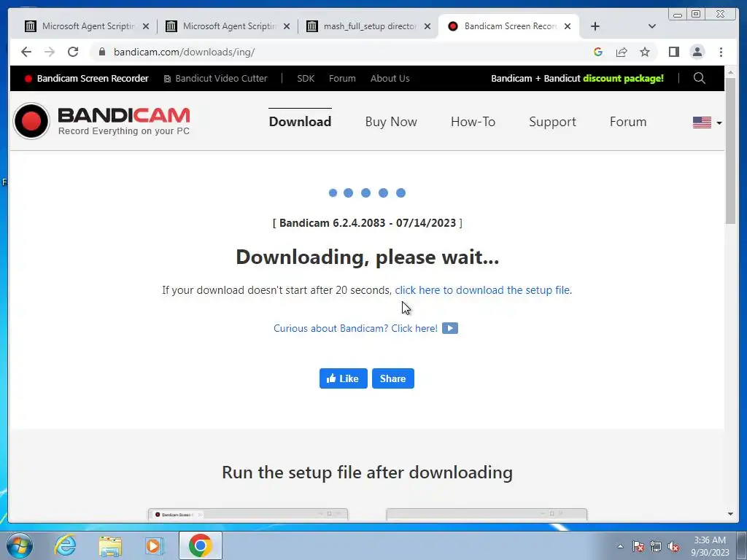Open the Chrome three-dot menu
The width and height of the screenshot is (747, 560).
(721, 52)
